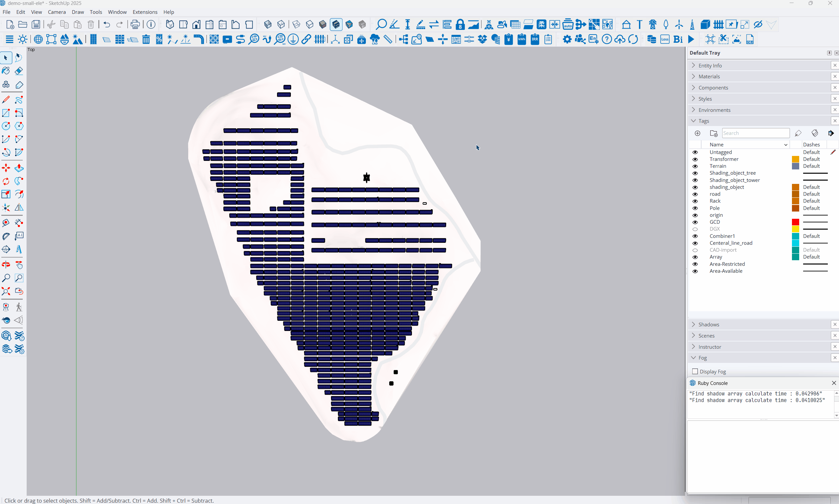The image size is (839, 504).
Task: Choose the Circle tool
Action: coord(6,126)
